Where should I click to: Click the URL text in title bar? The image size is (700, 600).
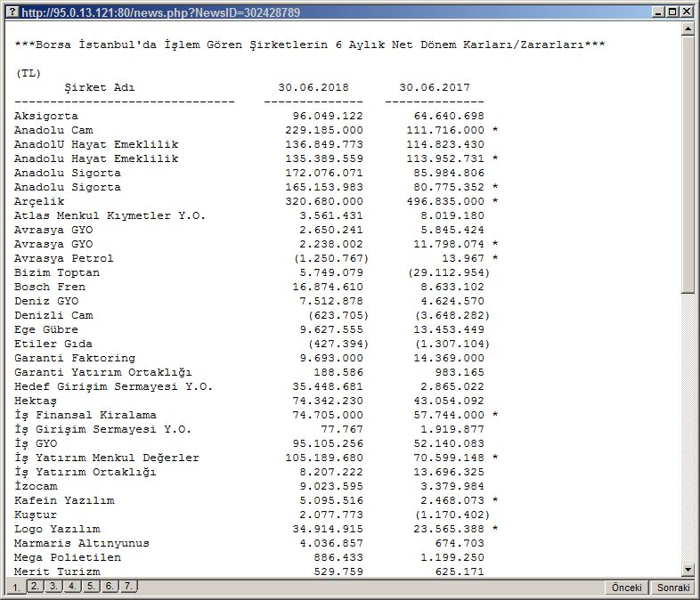(x=160, y=12)
